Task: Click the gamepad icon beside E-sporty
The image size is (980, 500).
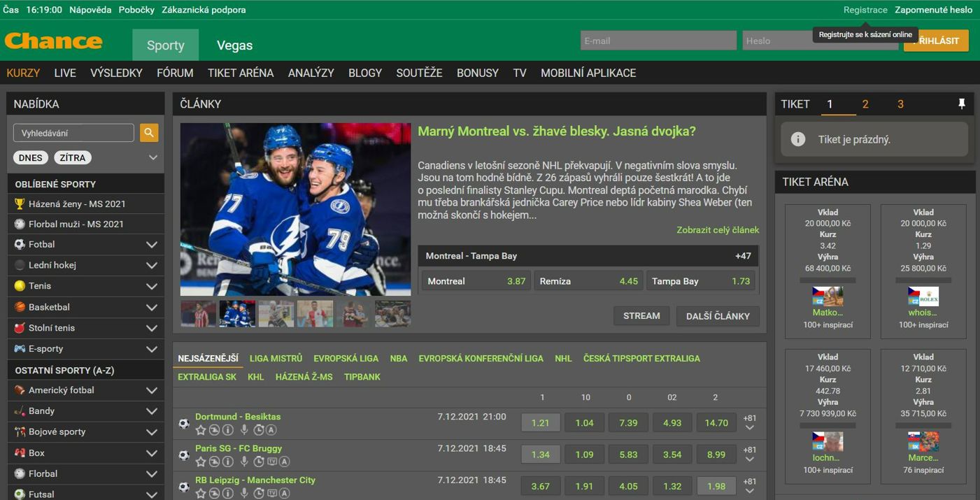Action: pos(20,348)
